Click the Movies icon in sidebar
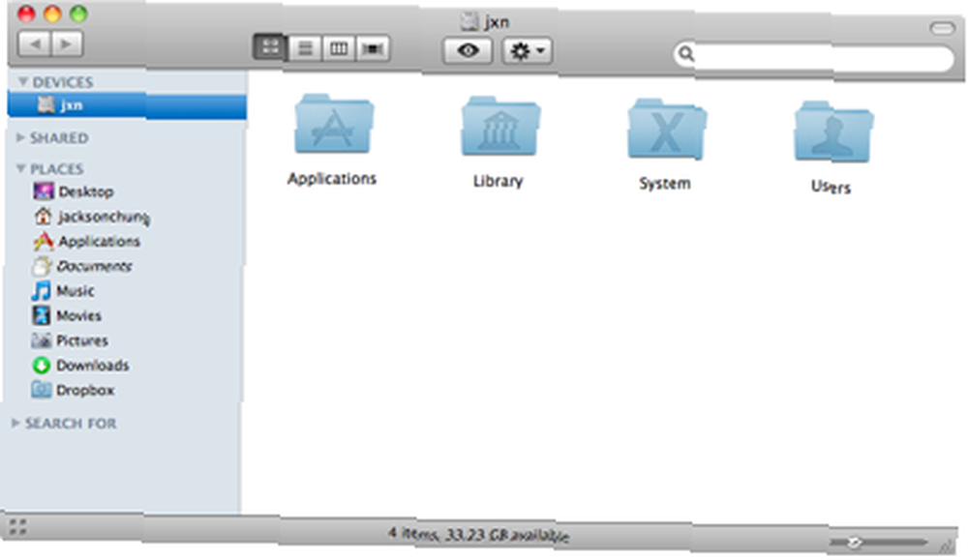Screen dimensions: 968x560 41,315
